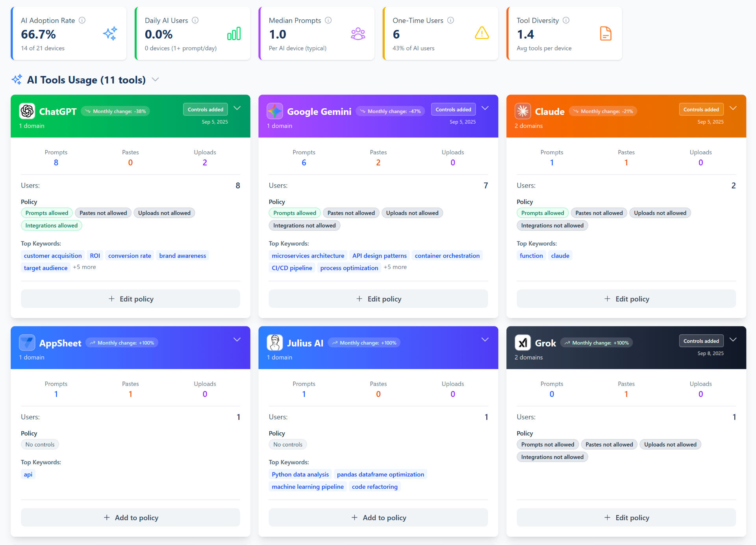Click the Google Gemini logo icon
This screenshot has width=756, height=545.
pos(275,111)
